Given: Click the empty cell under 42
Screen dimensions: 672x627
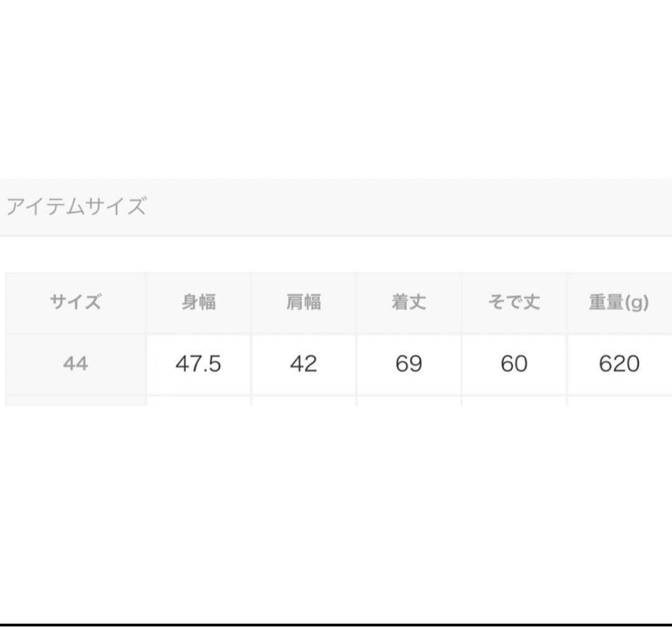Looking at the screenshot, I should tap(304, 401).
